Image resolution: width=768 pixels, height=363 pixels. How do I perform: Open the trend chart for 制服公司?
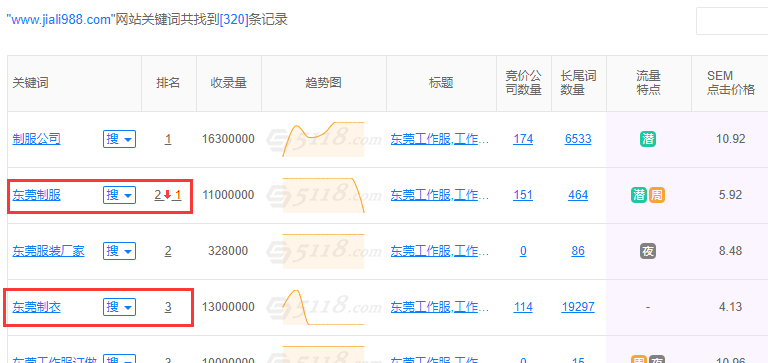coord(323,139)
